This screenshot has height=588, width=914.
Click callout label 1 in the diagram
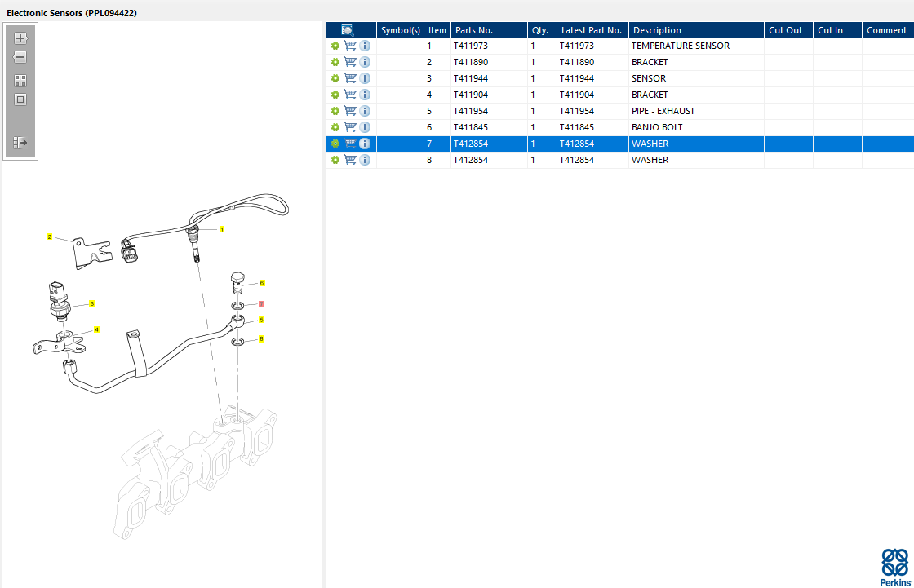[221, 230]
